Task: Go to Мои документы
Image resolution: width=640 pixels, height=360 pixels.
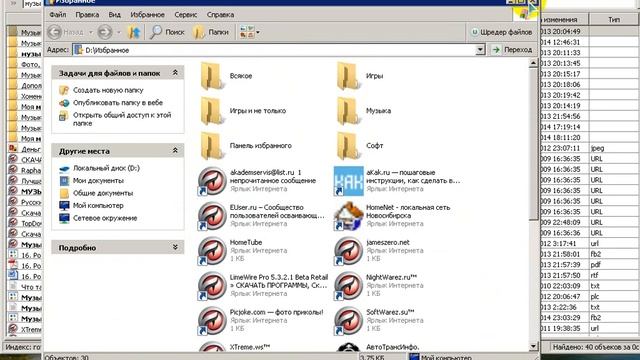Action: pos(98,180)
